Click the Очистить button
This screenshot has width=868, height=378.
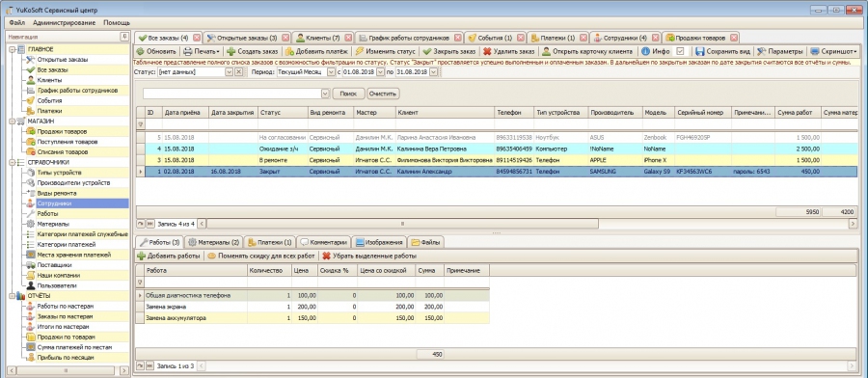point(383,94)
